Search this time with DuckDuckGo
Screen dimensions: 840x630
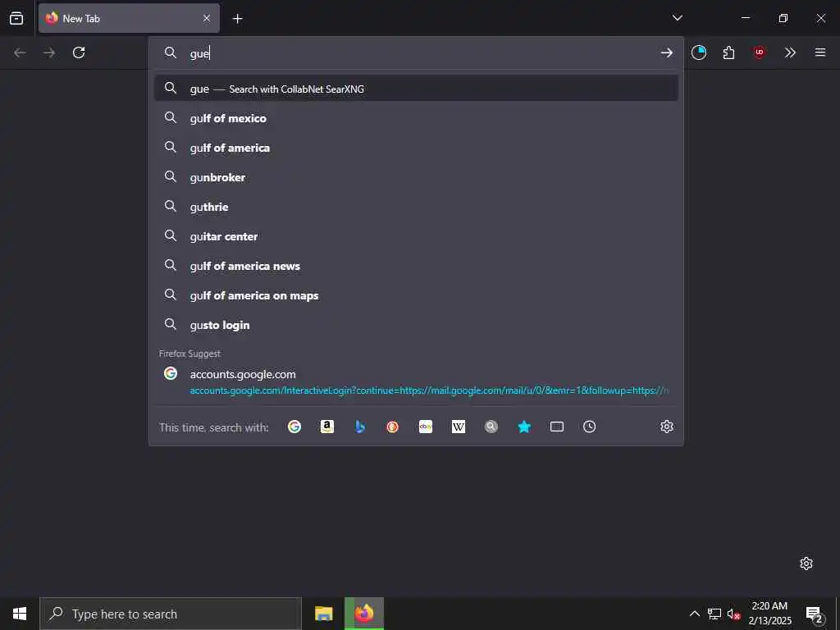393,427
